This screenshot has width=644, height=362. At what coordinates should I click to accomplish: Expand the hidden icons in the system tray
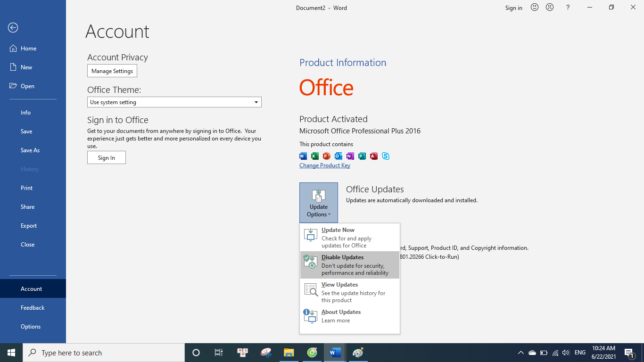[520, 352]
